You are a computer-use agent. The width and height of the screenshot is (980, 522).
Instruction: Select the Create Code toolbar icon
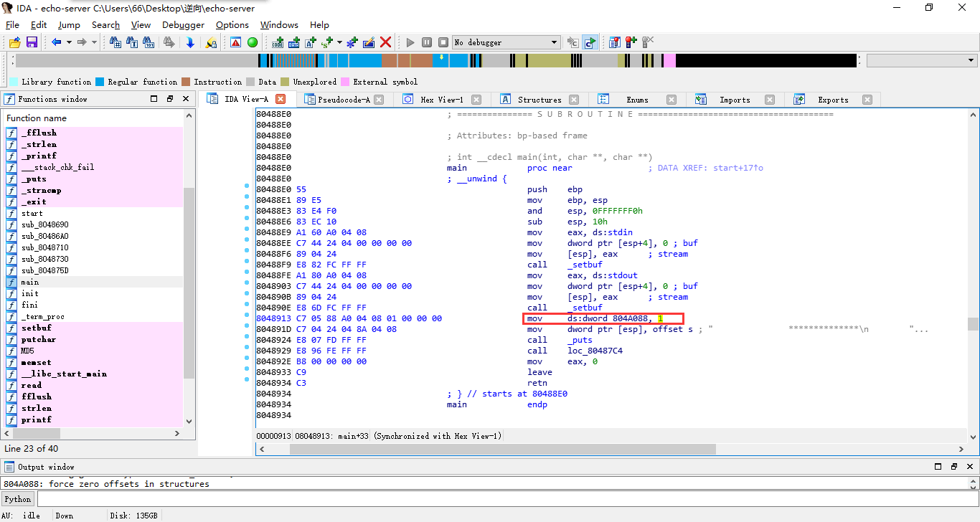pyautogui.click(x=278, y=42)
